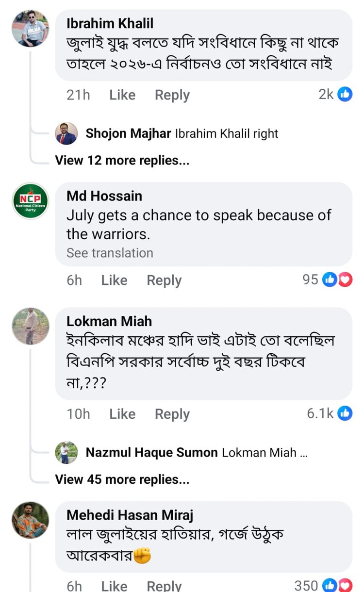Like Ibrahim Khalil's comment
This screenshot has height=592, width=364.
pyautogui.click(x=122, y=95)
